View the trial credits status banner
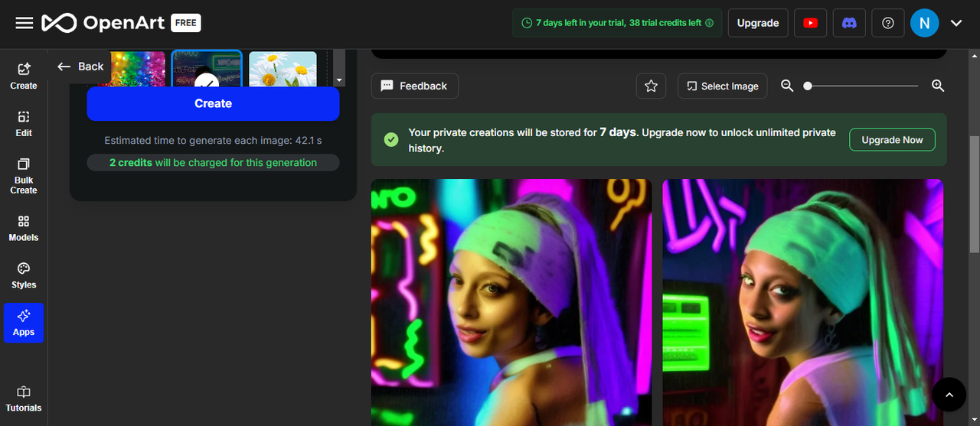The height and width of the screenshot is (426, 980). [x=617, y=23]
